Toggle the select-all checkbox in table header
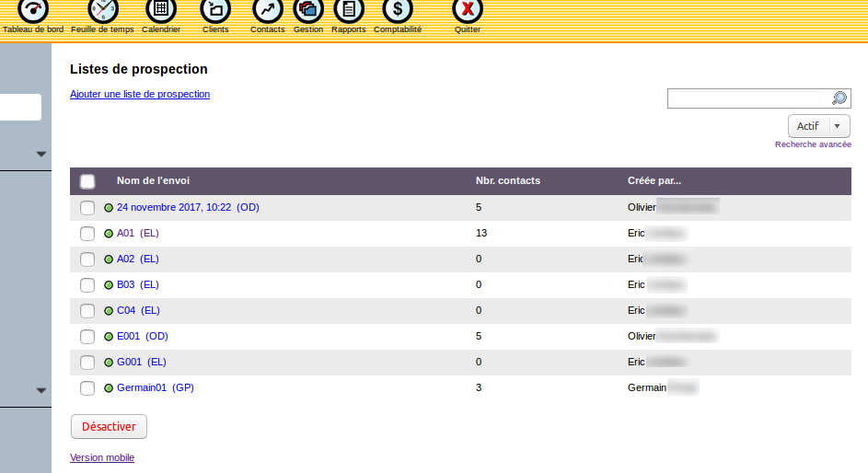Viewport: 868px width, 473px height. coord(87,181)
